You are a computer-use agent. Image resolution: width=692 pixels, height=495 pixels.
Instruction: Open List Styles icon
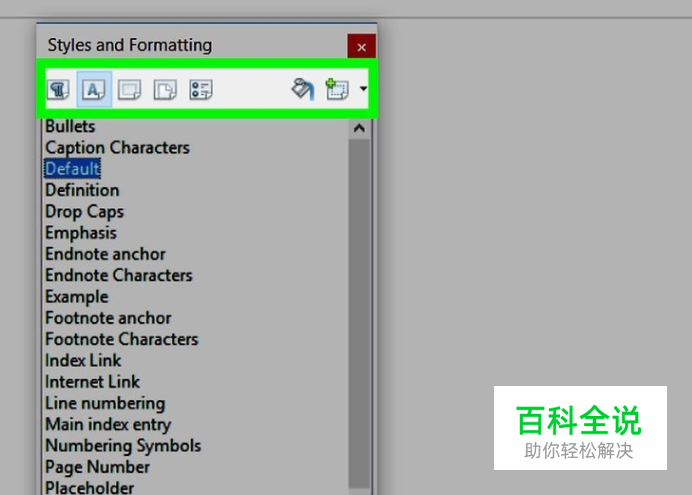point(201,90)
